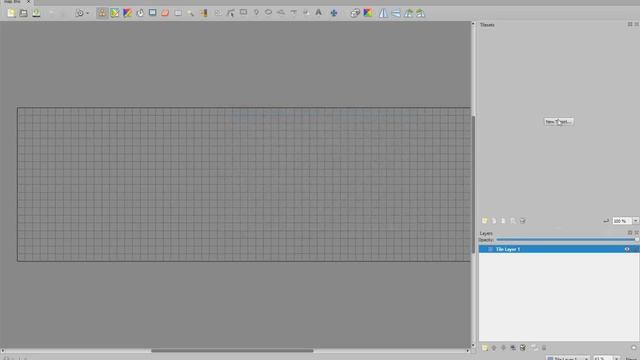Click the New Tileset button

559,122
